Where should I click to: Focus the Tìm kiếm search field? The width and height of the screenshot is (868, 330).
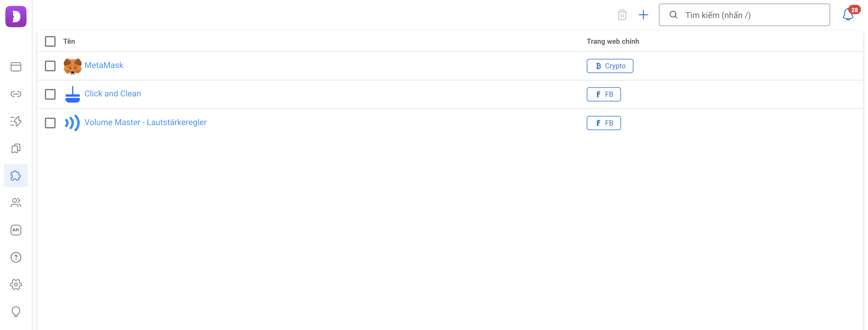point(744,15)
